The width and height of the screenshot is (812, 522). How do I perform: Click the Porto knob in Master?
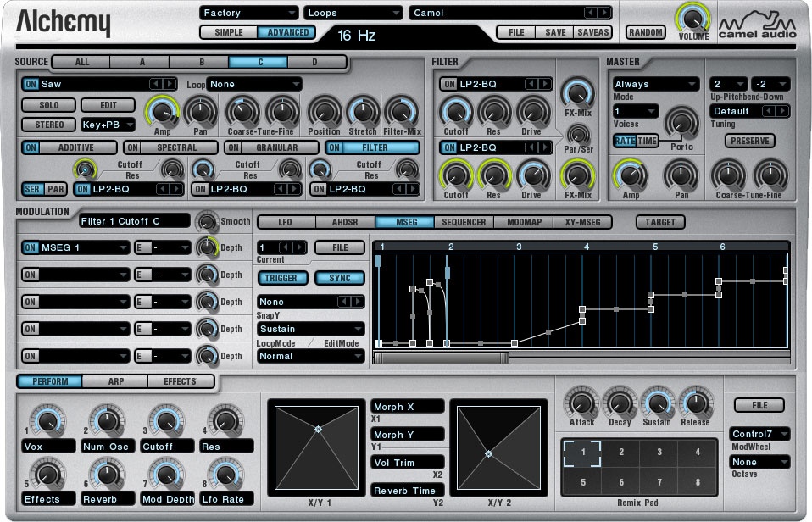tap(681, 123)
